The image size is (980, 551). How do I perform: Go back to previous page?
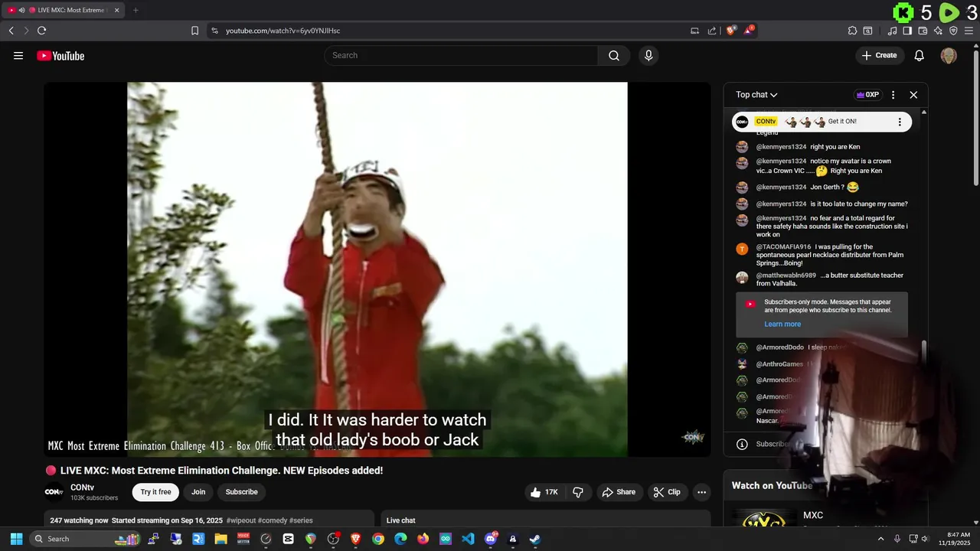(11, 31)
